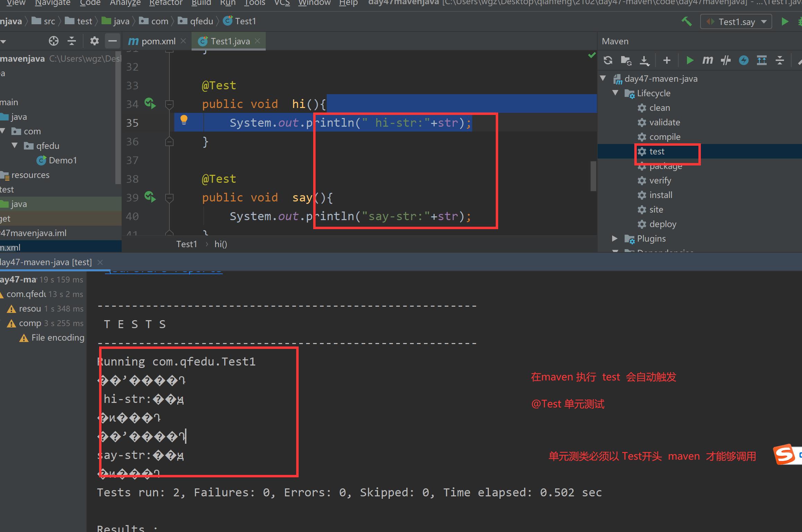Toggle Skip Tests mode lightning icon

743,61
